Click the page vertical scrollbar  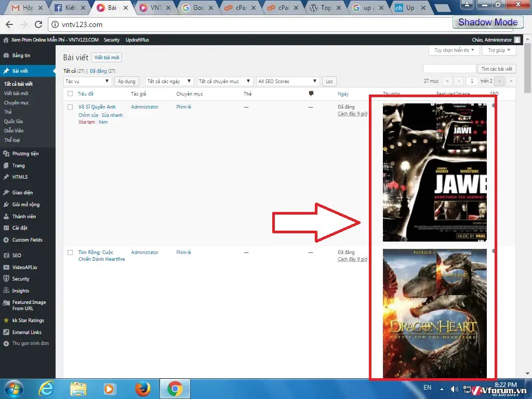[x=527, y=68]
